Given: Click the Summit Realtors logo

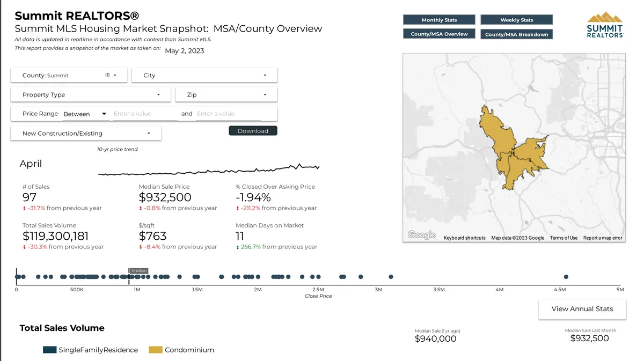Looking at the screenshot, I should coord(604,25).
